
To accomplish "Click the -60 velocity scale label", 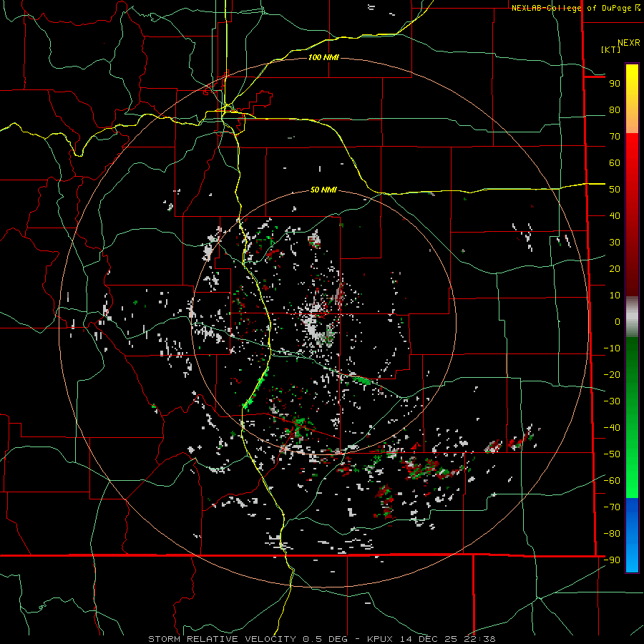I will pyautogui.click(x=612, y=481).
